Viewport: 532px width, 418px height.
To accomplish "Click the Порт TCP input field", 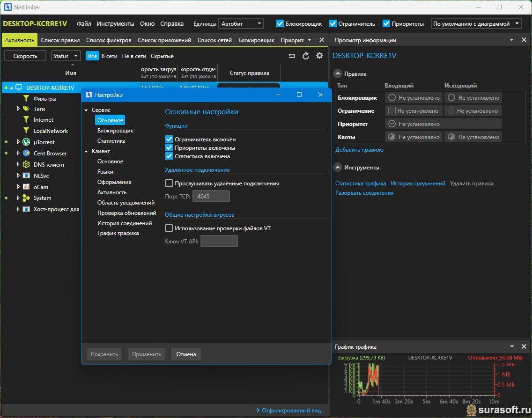I will [x=211, y=196].
